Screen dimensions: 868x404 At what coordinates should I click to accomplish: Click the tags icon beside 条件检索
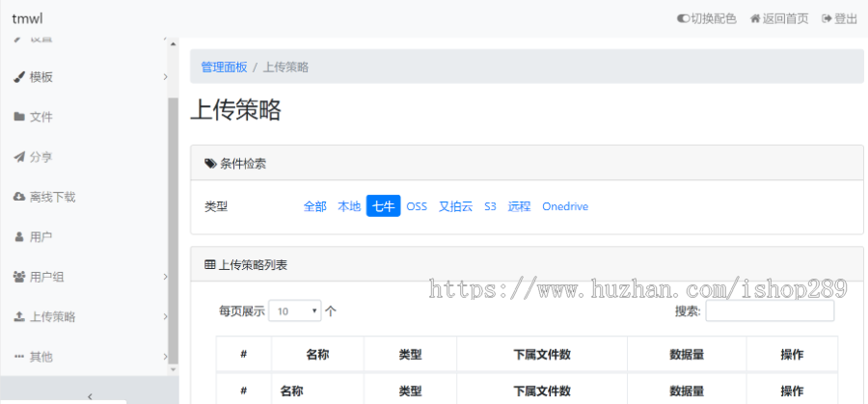[x=210, y=163]
